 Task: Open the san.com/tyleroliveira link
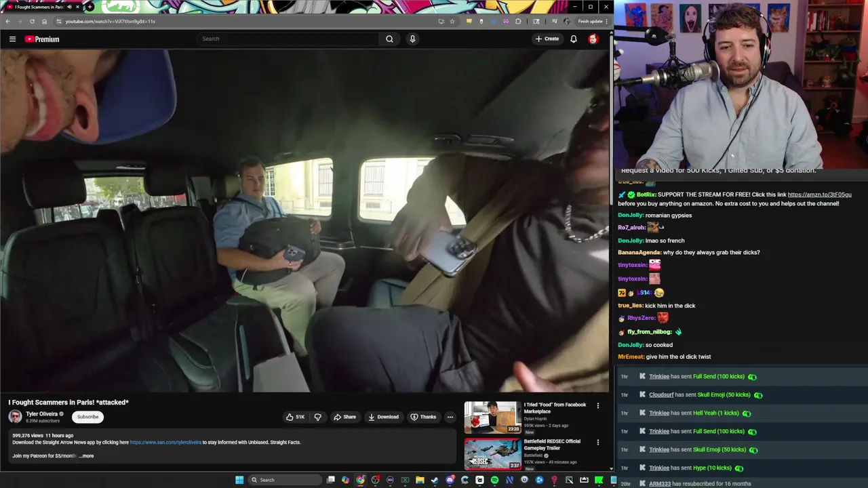tap(165, 442)
